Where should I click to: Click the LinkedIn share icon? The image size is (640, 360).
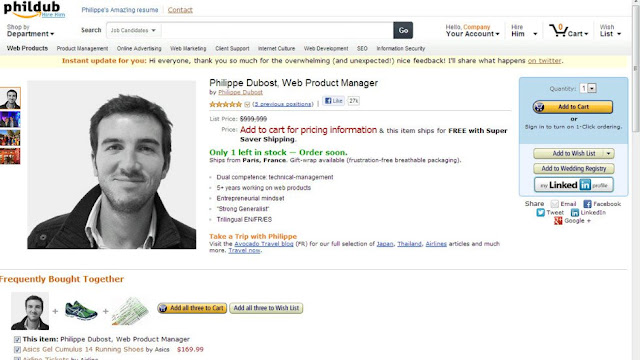(575, 213)
